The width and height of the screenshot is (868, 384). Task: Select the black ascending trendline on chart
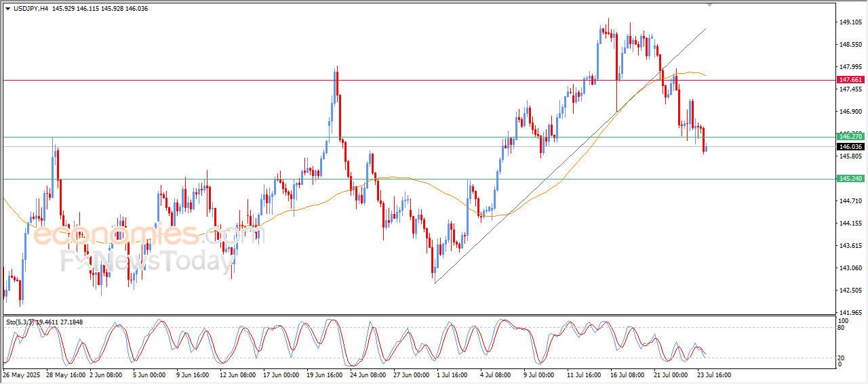pos(570,156)
